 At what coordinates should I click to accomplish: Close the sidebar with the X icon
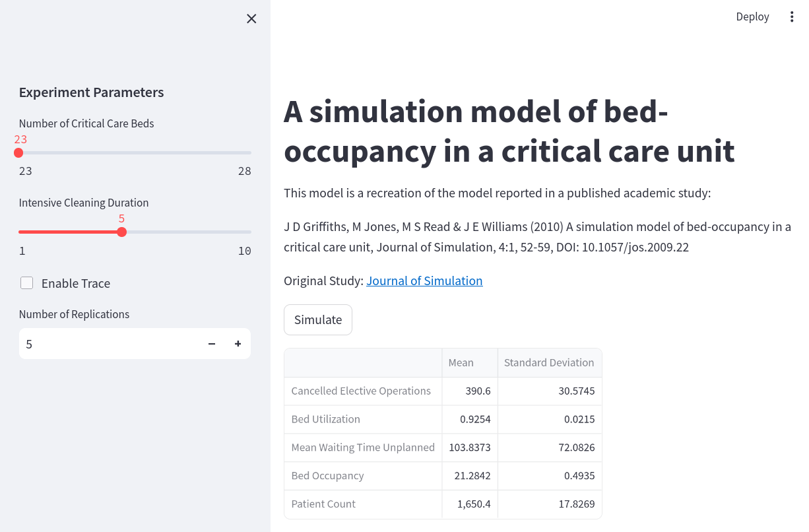(x=251, y=19)
